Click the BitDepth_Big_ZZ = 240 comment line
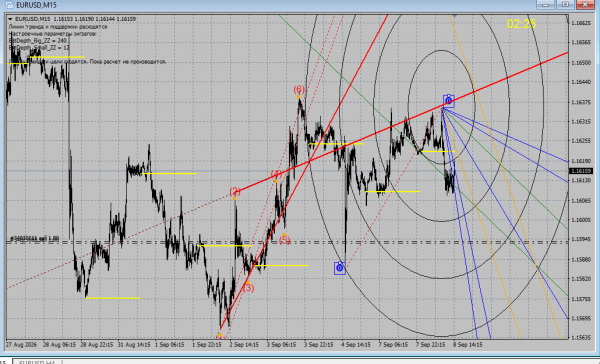The width and height of the screenshot is (600, 364). tap(38, 41)
